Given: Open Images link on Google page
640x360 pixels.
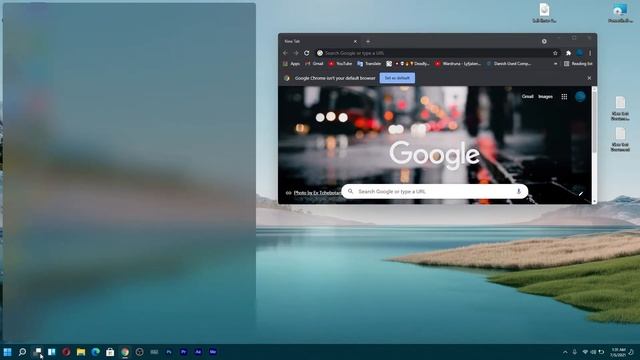Looking at the screenshot, I should click(545, 97).
